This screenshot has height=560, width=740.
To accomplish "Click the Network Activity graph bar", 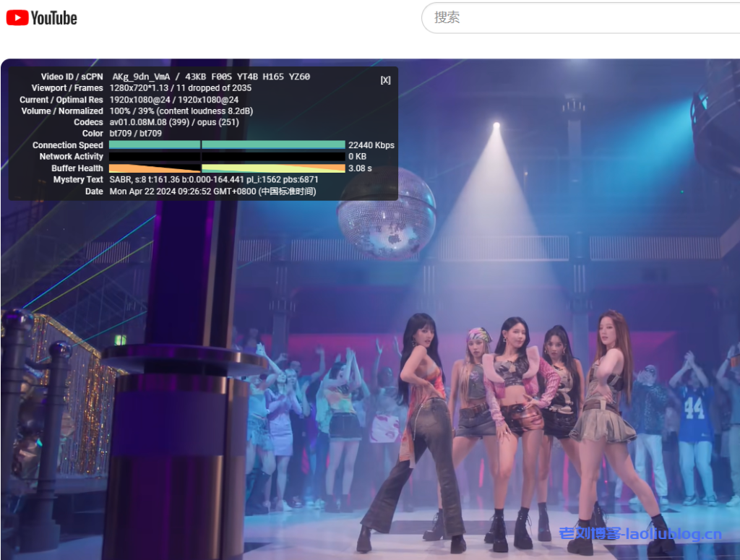I will (x=227, y=157).
